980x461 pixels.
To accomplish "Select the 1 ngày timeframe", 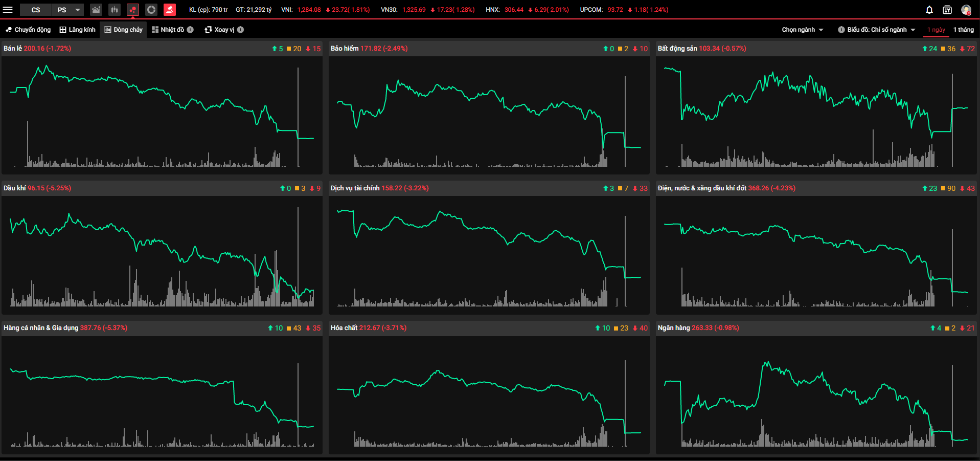I will point(936,30).
